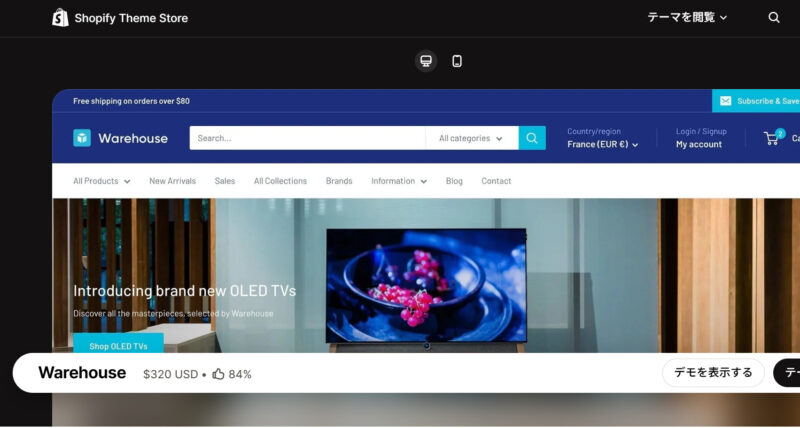Screen dimensions: 800x428
Task: Click the Shopify bag logo icon
Action: tap(60, 18)
